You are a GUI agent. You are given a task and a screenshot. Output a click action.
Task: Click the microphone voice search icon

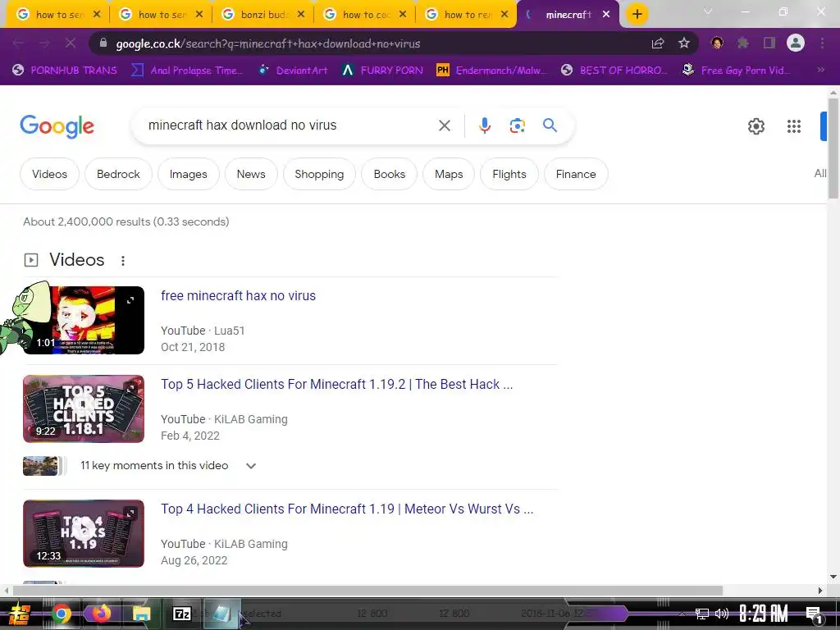pyautogui.click(x=484, y=126)
